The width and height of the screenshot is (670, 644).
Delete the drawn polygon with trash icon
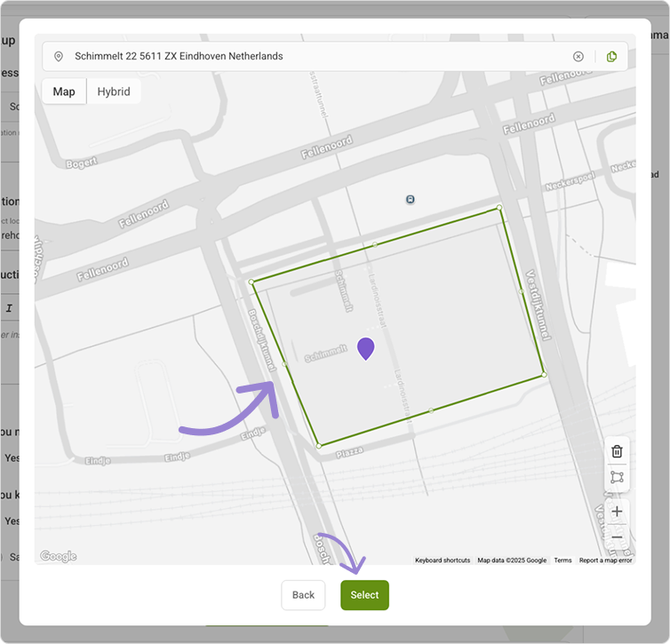(x=617, y=451)
